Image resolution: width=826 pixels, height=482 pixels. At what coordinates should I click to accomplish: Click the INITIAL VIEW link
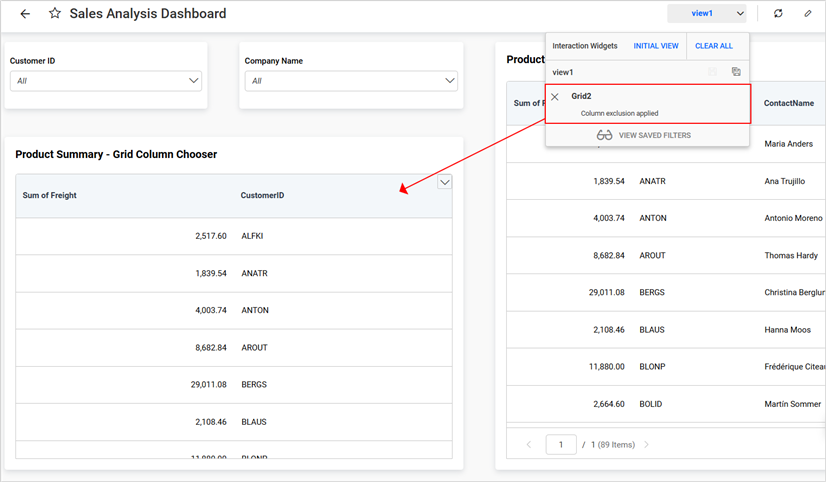click(655, 46)
